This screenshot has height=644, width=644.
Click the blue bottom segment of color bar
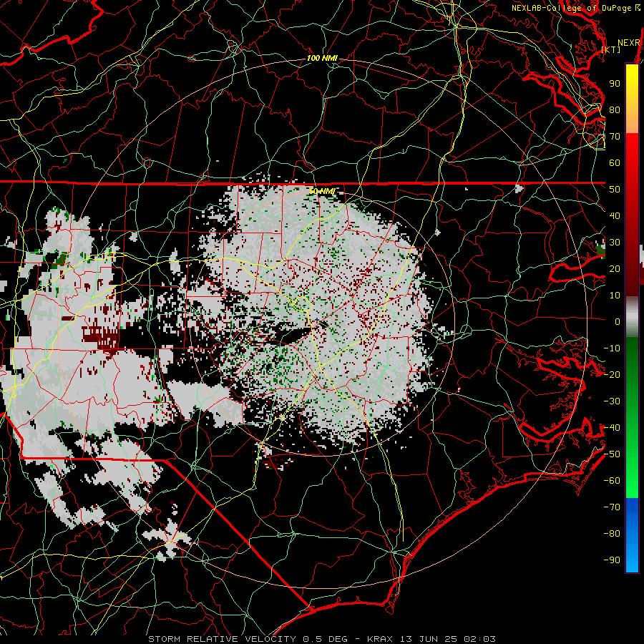tap(632, 535)
